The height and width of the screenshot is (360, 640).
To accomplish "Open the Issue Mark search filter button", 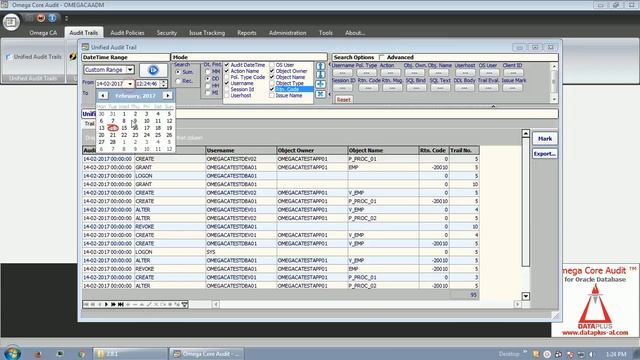I will 513,88.
